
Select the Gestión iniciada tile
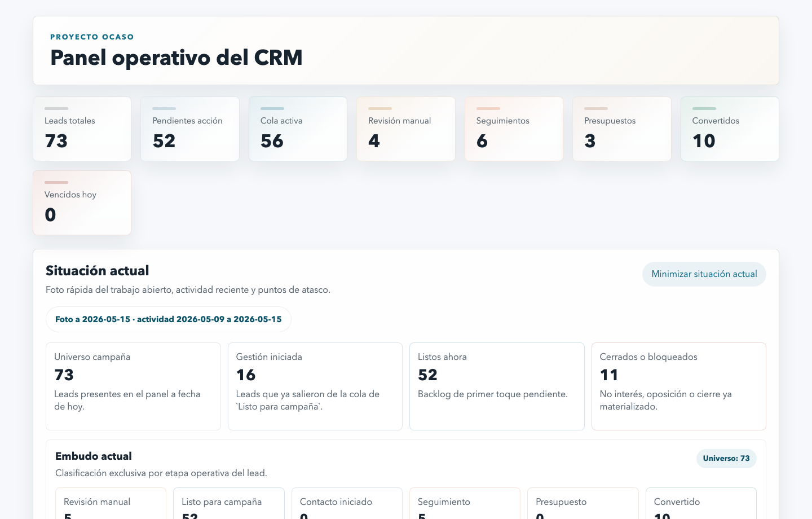click(315, 386)
